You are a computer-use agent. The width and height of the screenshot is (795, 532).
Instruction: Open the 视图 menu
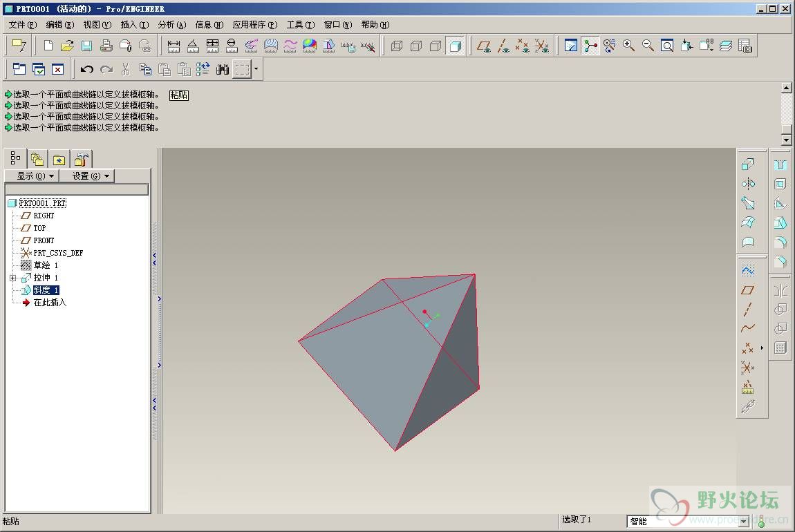tap(97, 25)
